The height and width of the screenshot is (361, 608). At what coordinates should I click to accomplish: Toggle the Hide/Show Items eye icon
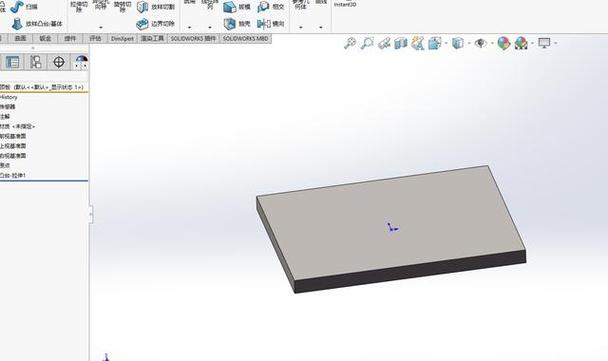point(481,43)
